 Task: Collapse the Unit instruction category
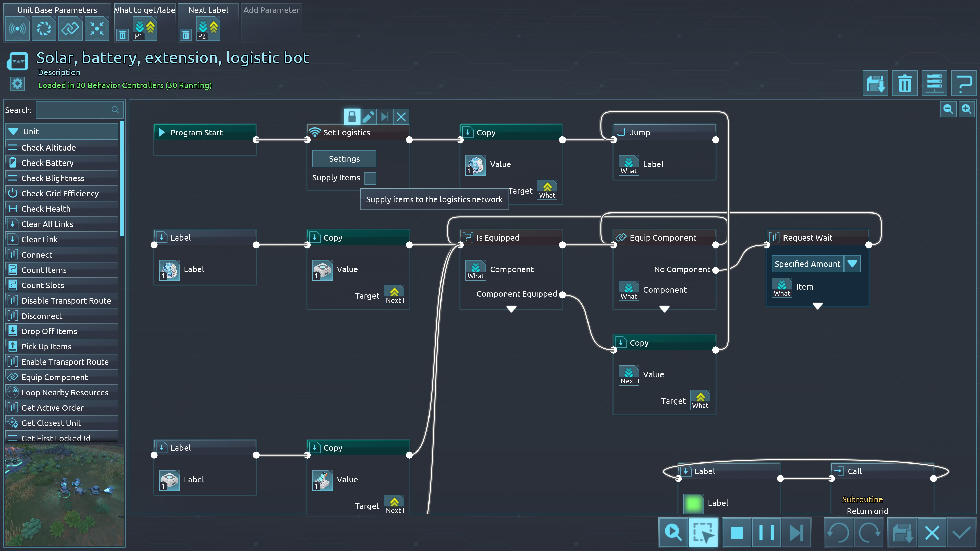[14, 132]
